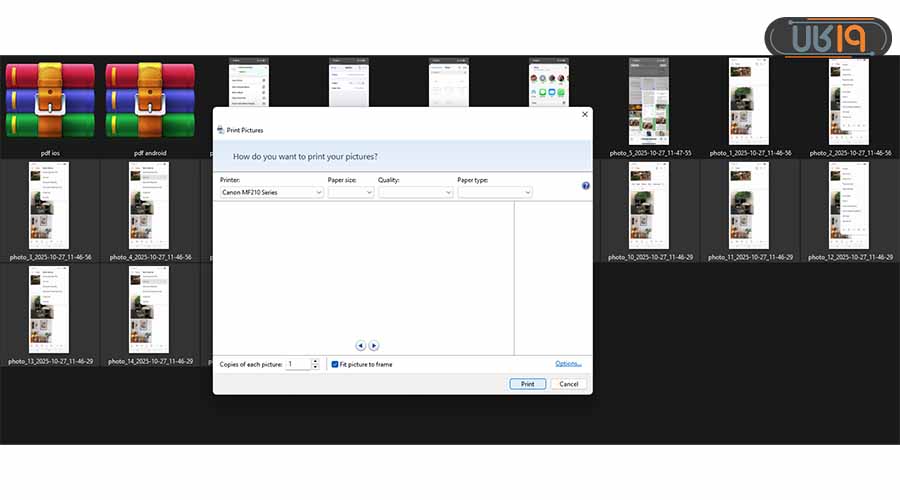900x500 pixels.
Task: Click the Print button
Action: 527,384
